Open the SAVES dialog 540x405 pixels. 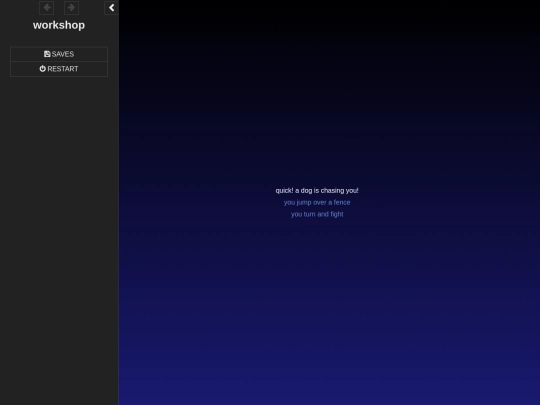pyautogui.click(x=59, y=54)
